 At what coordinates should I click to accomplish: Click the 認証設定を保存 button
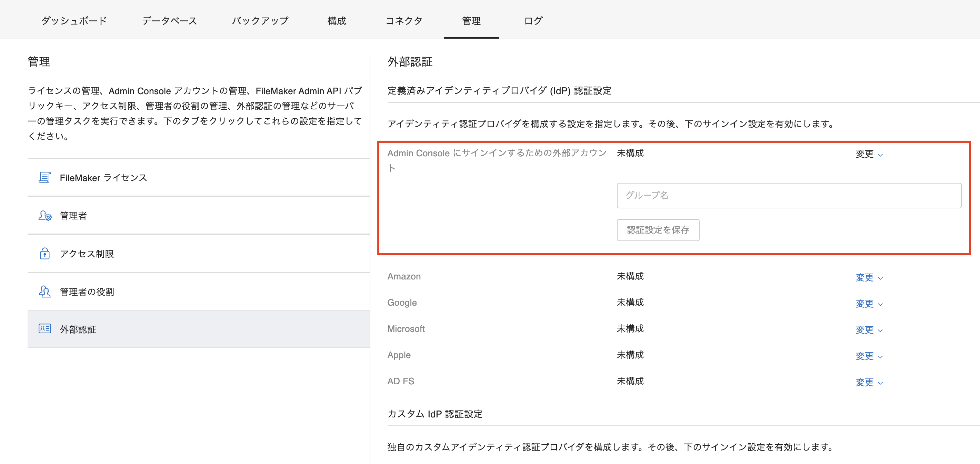tap(658, 229)
